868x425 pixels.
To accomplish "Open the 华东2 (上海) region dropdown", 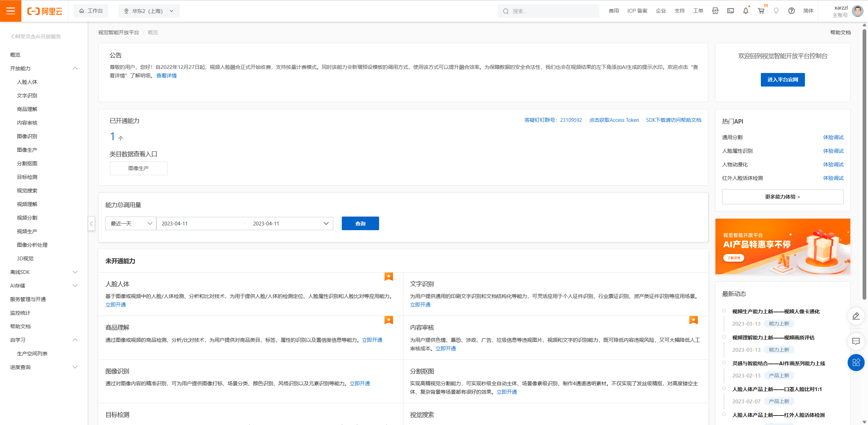I will coord(149,11).
